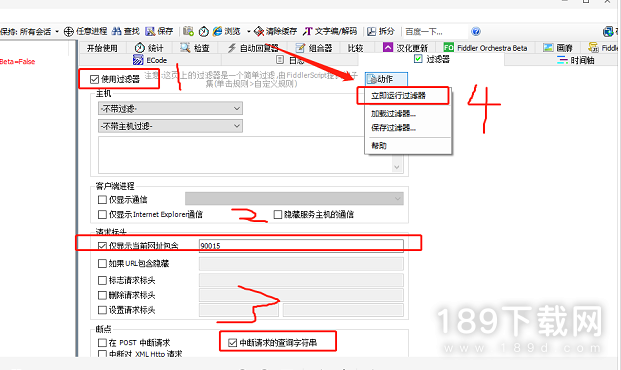Select 保存过滤器... from the menu
Viewport: 621px width, 370px height.
(x=393, y=128)
